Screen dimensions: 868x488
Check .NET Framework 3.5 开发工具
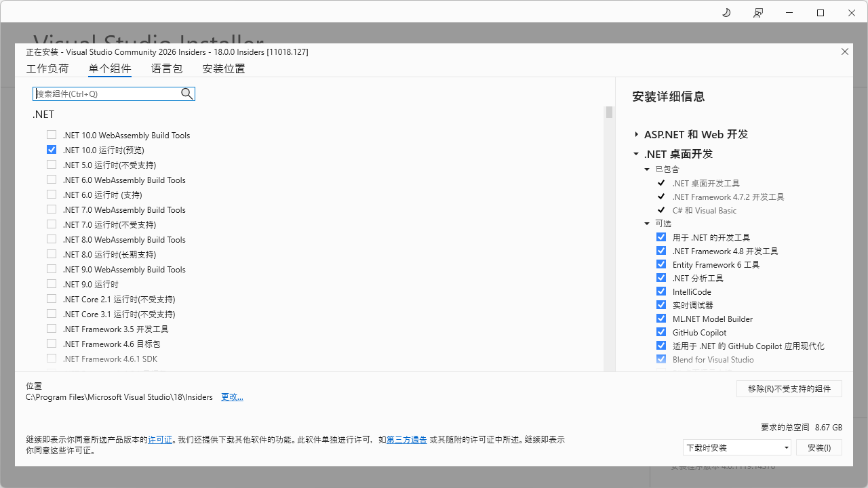tap(52, 329)
